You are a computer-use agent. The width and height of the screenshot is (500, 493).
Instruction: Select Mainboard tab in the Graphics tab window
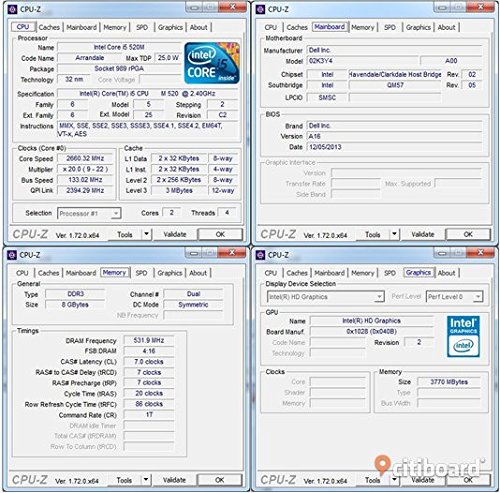(x=330, y=273)
